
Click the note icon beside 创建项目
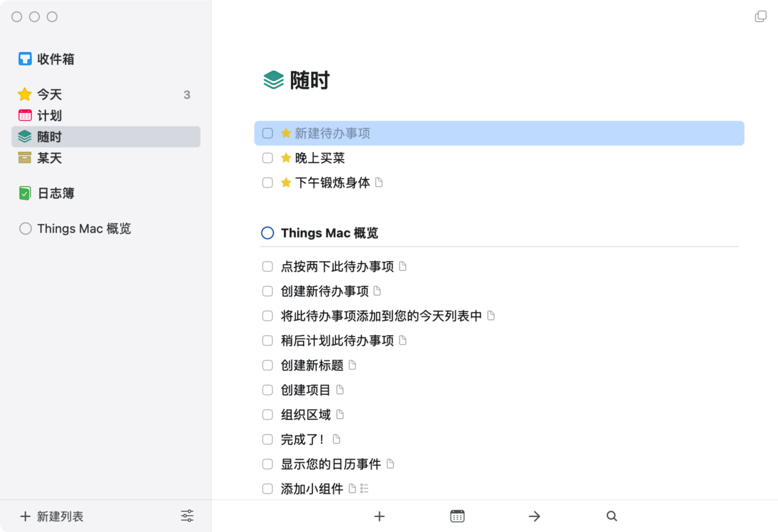coord(340,390)
